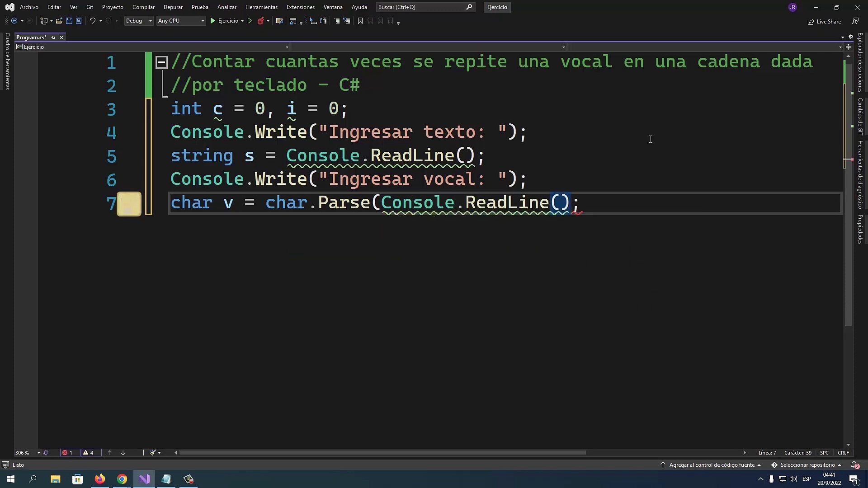The height and width of the screenshot is (488, 868).
Task: Expand the 306 % zoom level dropdown
Action: tap(39, 453)
